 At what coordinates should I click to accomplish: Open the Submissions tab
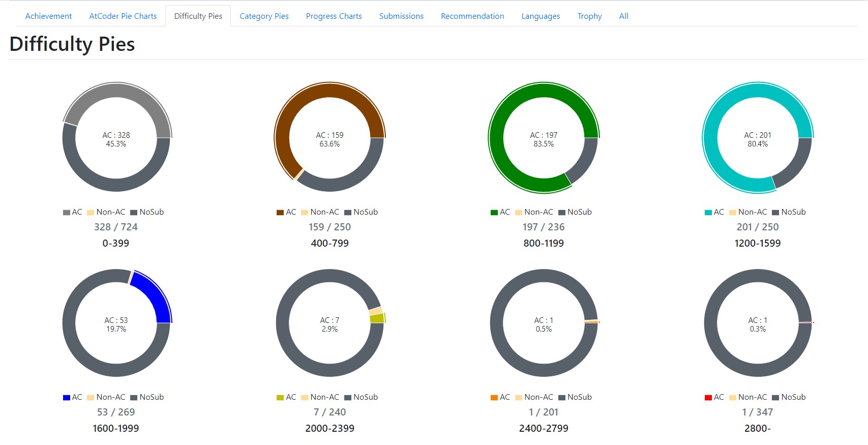401,16
